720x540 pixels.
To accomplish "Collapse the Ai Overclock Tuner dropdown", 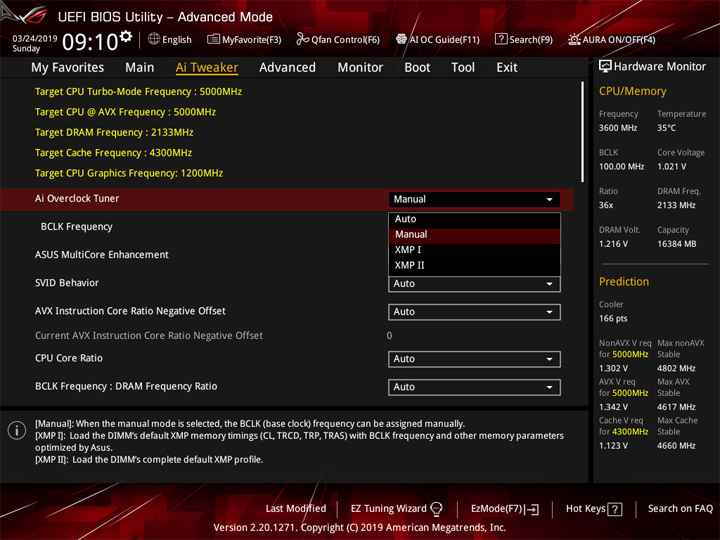I will click(474, 199).
